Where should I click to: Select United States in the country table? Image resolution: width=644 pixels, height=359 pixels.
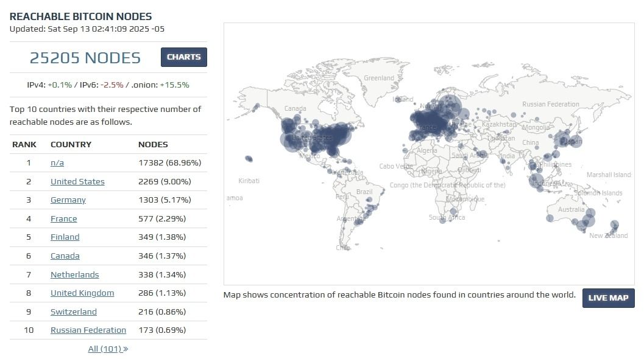click(77, 181)
